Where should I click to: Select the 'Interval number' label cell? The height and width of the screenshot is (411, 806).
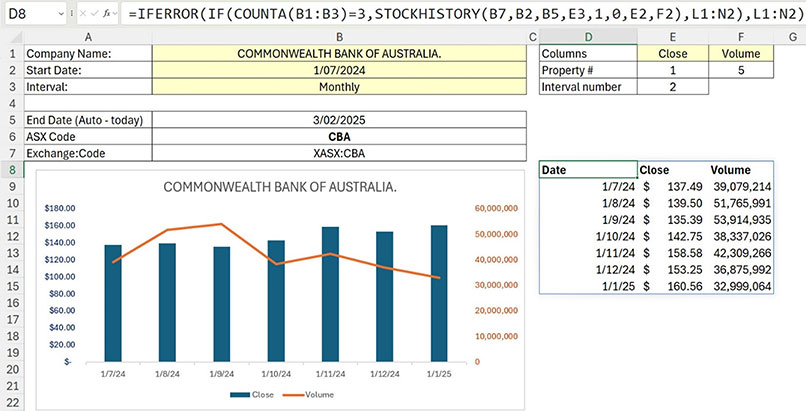[x=589, y=87]
